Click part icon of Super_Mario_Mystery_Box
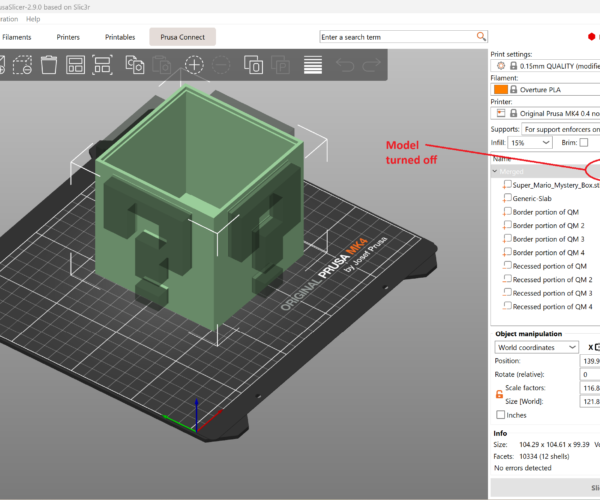 coord(507,184)
